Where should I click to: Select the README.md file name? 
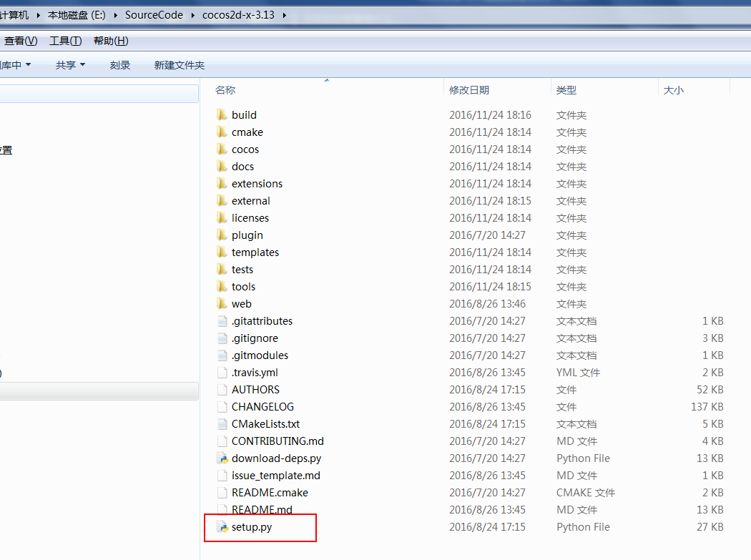tap(262, 510)
